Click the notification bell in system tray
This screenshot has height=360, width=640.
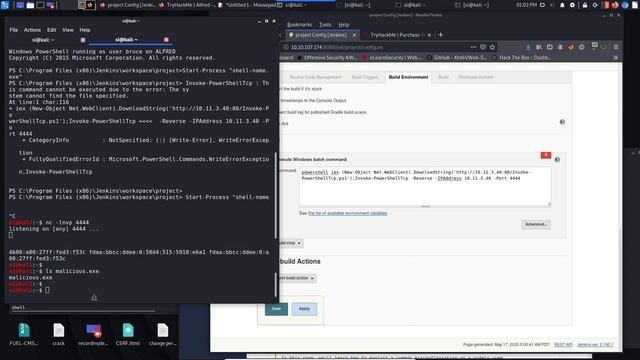coord(562,5)
